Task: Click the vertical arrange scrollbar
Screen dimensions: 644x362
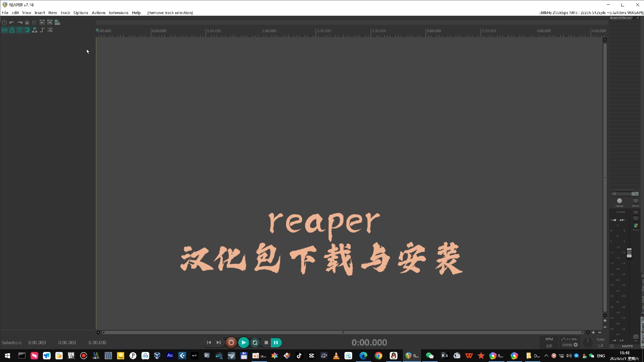Action: point(605,178)
